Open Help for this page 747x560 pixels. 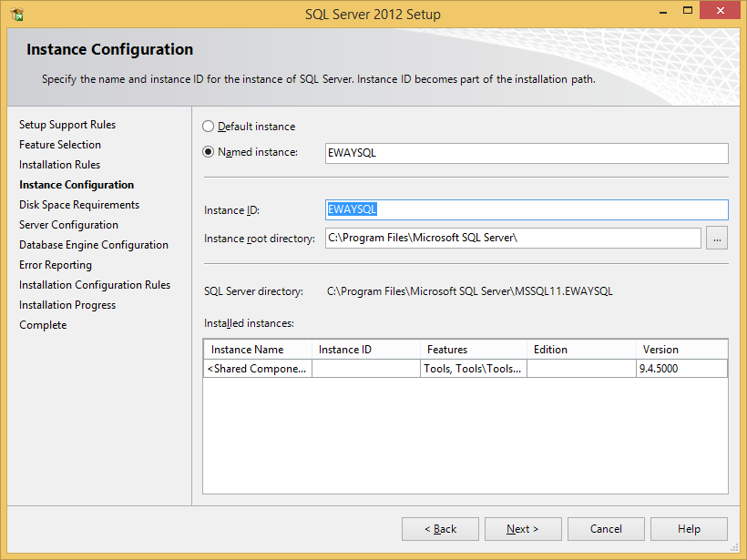click(689, 529)
